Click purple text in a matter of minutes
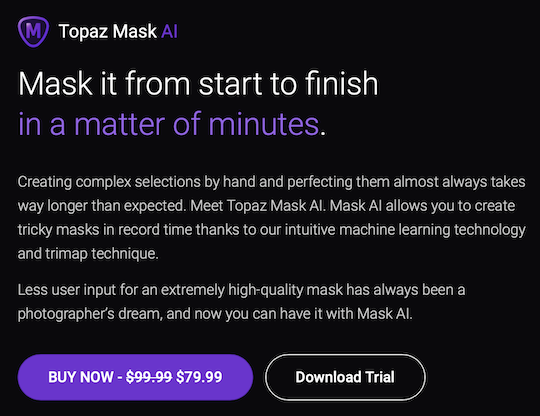Viewport: 540px width, 416px height. pyautogui.click(x=169, y=124)
